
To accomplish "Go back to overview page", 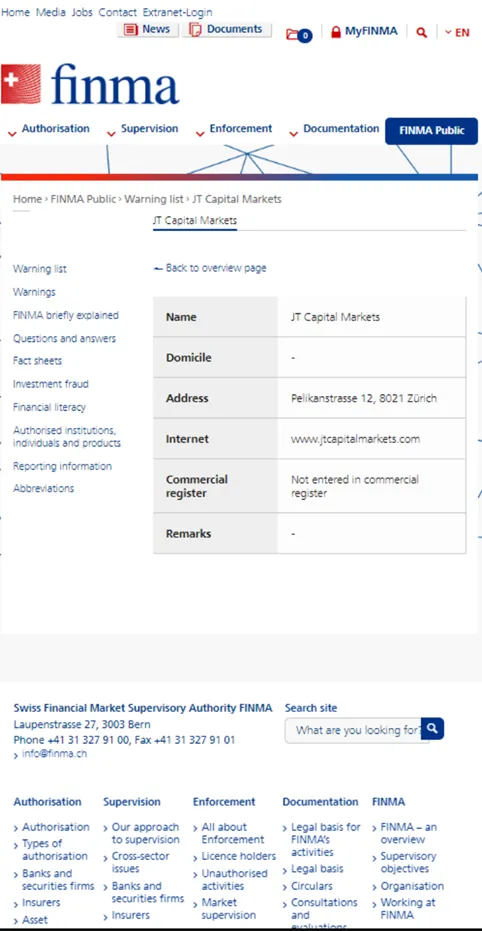I will click(x=210, y=268).
